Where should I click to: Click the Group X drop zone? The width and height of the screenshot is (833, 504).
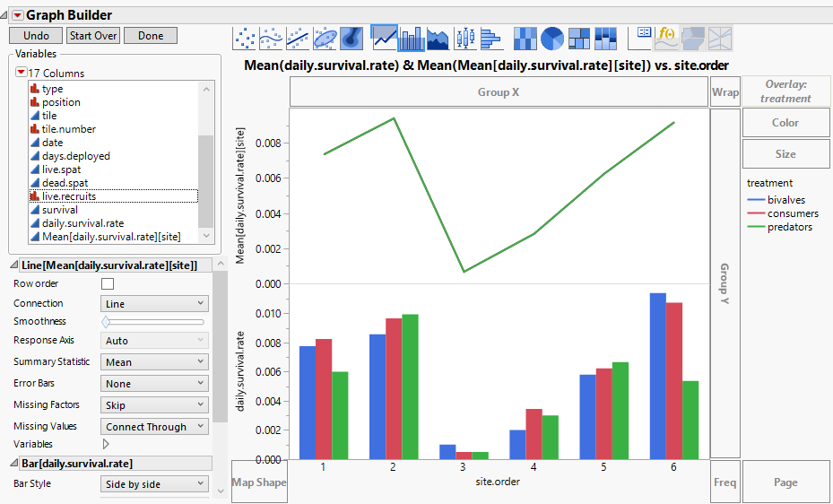pyautogui.click(x=499, y=91)
